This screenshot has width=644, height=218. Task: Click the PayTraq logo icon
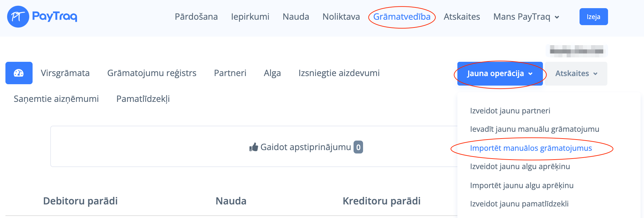click(x=18, y=17)
